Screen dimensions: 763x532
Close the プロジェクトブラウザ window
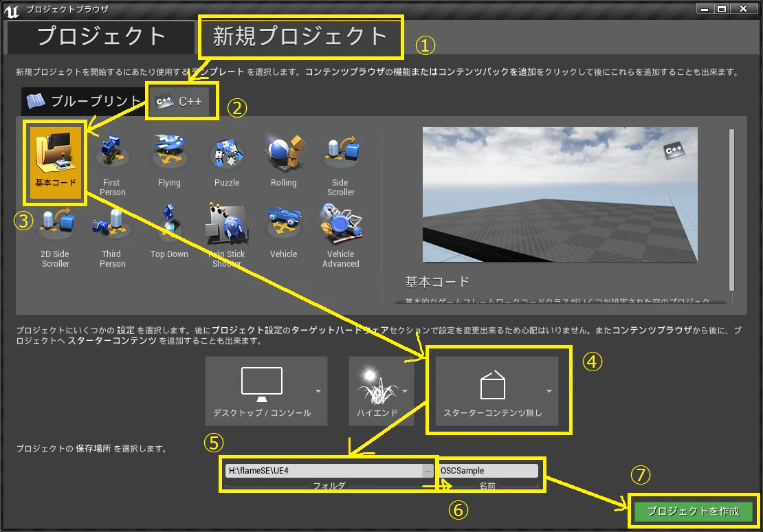pos(743,9)
